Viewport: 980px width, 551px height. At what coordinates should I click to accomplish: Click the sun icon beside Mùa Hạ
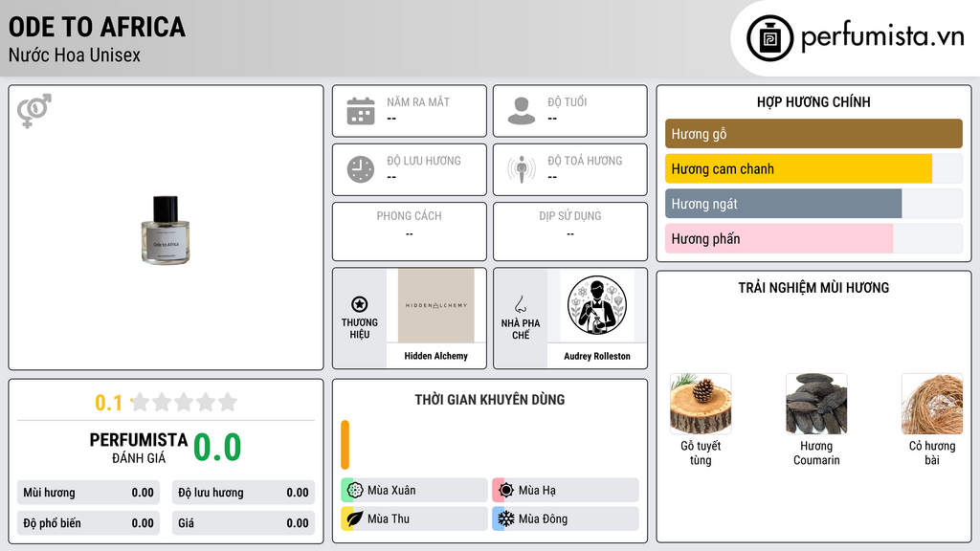pyautogui.click(x=506, y=491)
